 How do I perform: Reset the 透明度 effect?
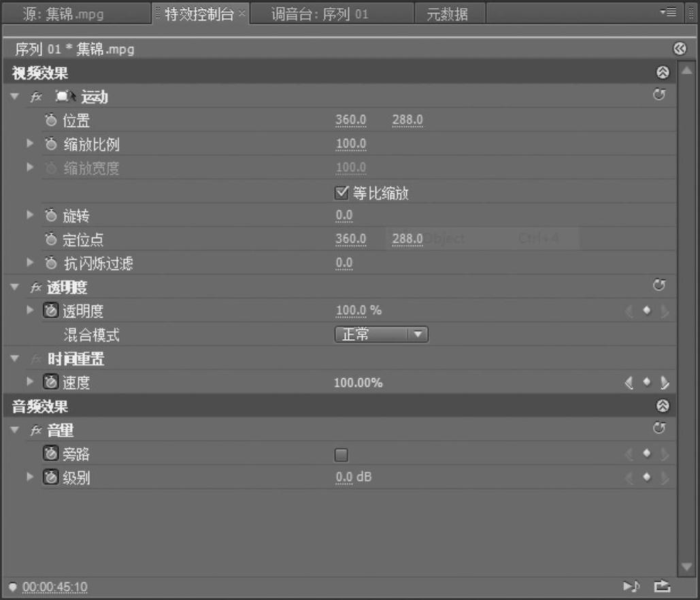tap(659, 285)
